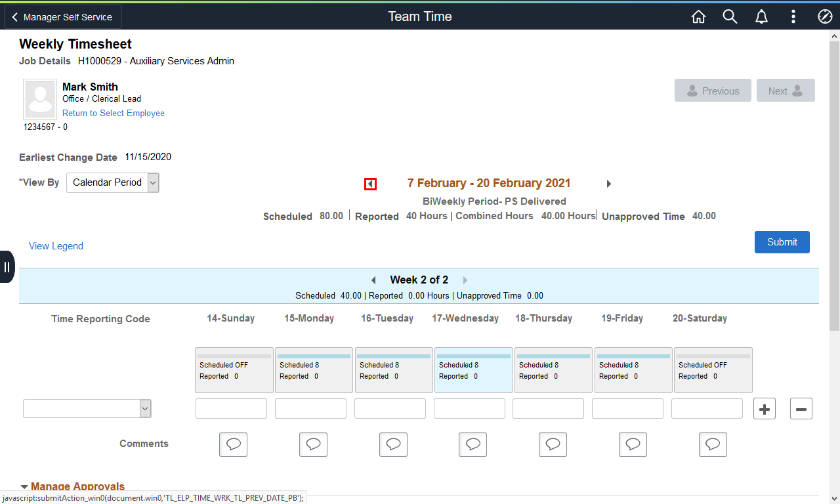Click the Previous employee button
Screen dimensions: 840x504
click(x=713, y=91)
